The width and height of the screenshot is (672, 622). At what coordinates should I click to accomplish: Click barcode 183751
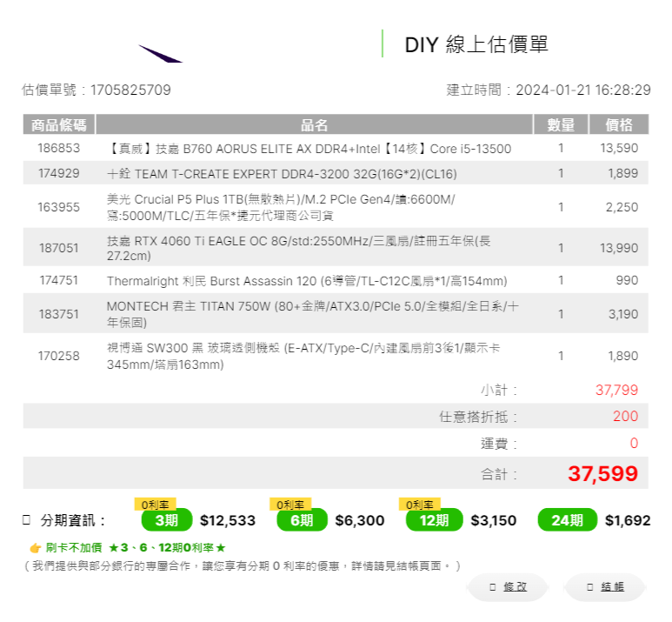(59, 314)
